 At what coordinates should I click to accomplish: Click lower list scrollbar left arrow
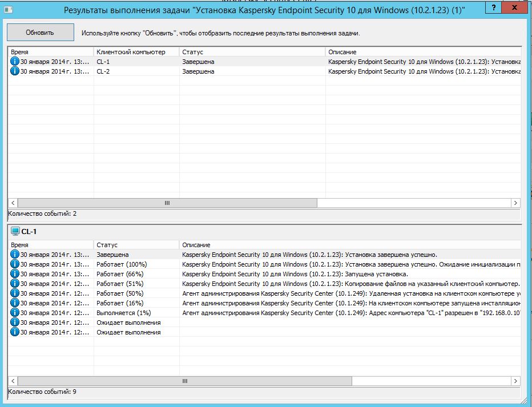tap(13, 381)
